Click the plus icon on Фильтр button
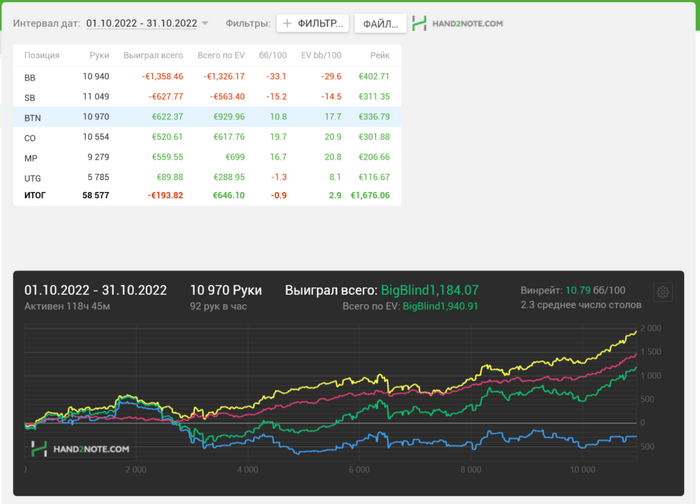The height and width of the screenshot is (504, 700). [x=288, y=22]
